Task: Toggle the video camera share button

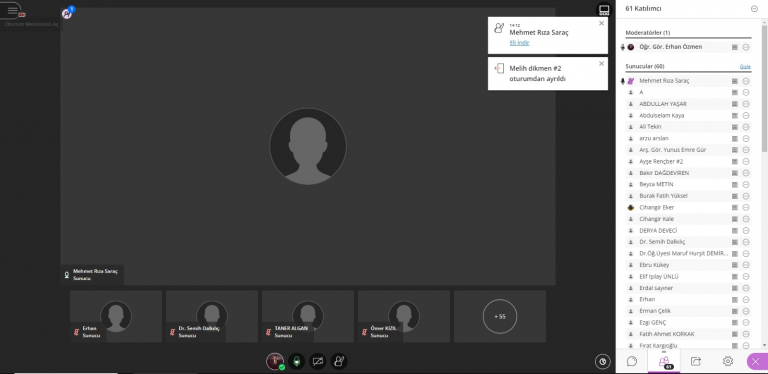Action: [317, 362]
